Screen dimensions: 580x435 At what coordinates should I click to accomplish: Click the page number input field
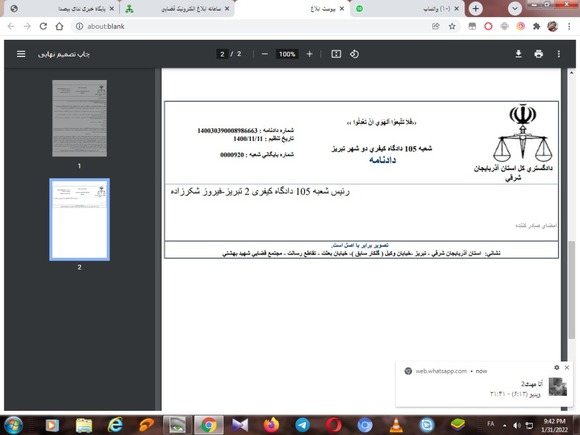click(x=222, y=54)
